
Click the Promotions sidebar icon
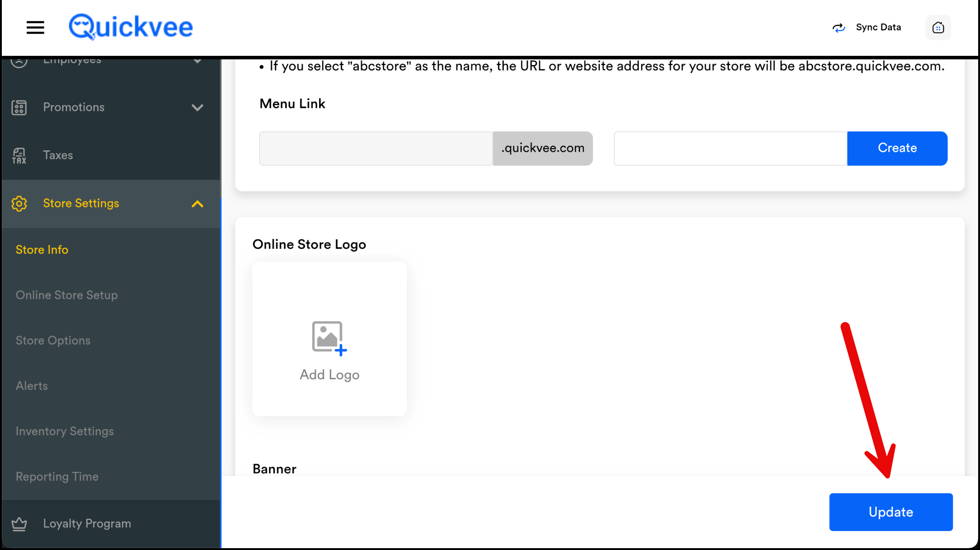pyautogui.click(x=19, y=108)
